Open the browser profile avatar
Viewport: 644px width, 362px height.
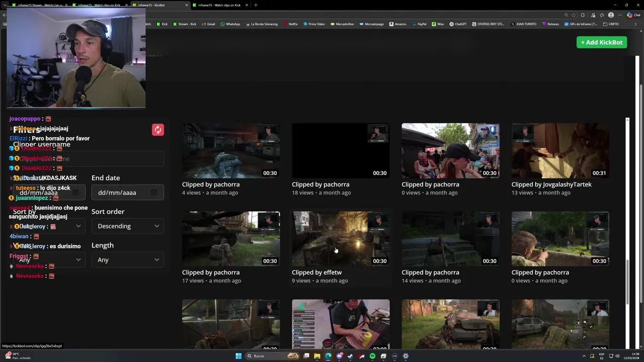pos(611,15)
